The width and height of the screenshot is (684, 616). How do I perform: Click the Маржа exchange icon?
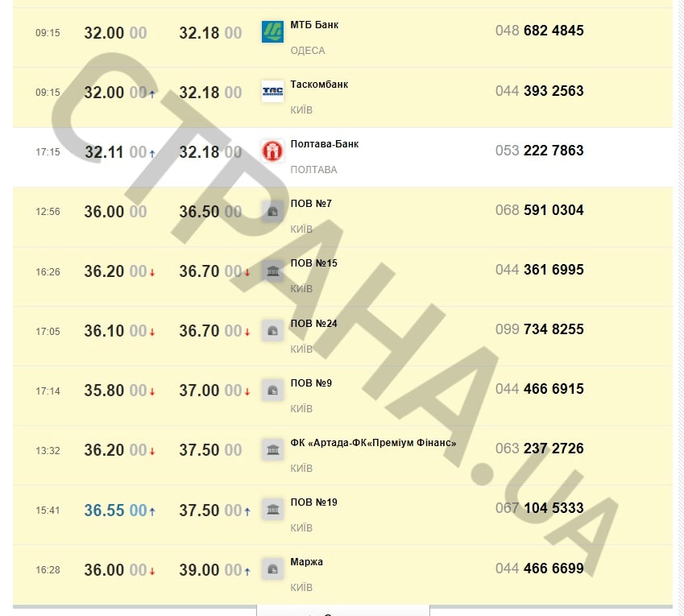[x=272, y=569]
